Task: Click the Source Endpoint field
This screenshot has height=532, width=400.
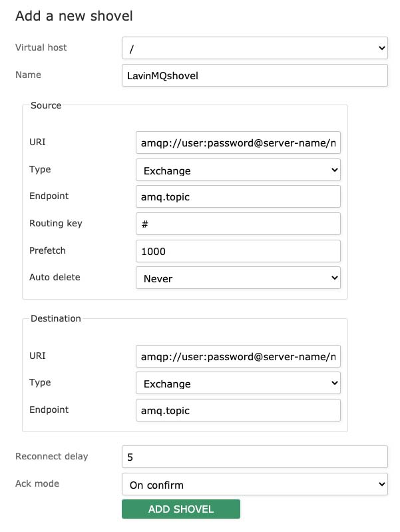Action: coord(238,196)
